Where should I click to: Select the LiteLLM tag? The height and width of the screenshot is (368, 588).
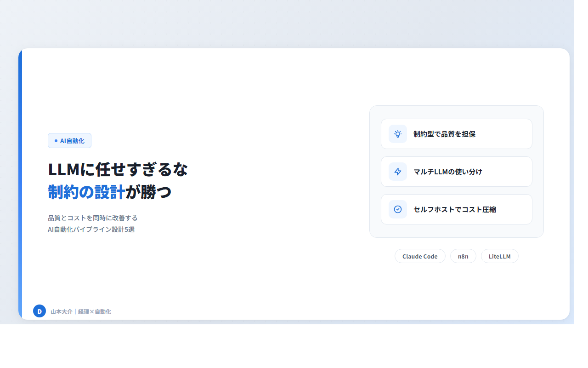pos(499,256)
